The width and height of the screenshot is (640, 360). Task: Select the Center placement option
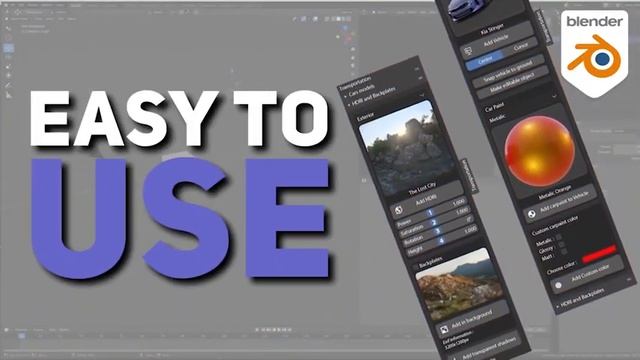click(485, 60)
